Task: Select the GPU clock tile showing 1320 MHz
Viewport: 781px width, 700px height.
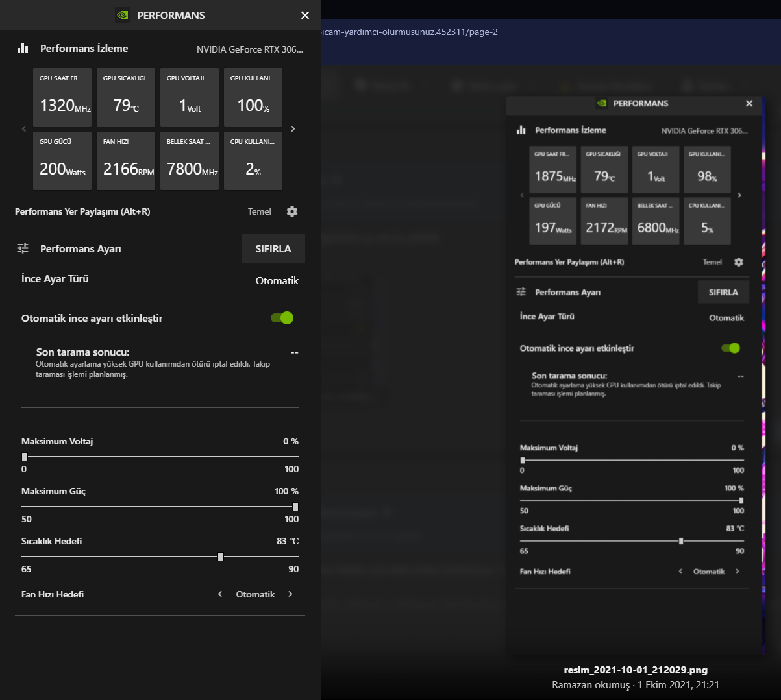Action: (x=62, y=97)
